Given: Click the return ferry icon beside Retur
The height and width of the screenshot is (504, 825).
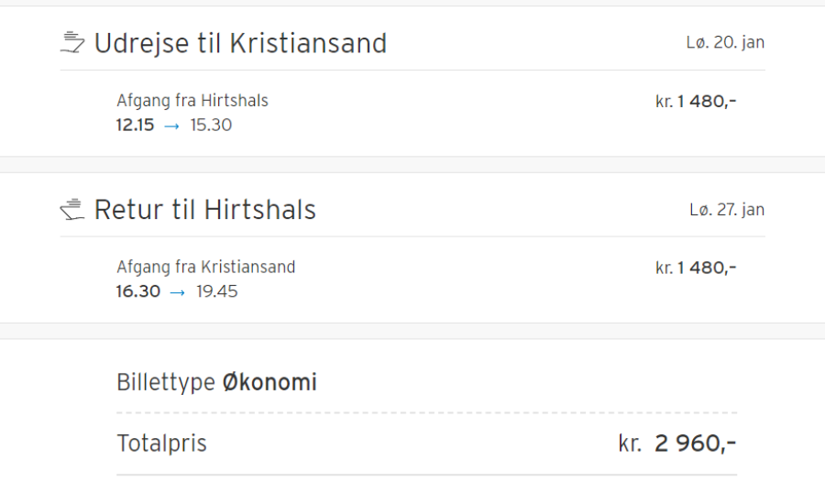Looking at the screenshot, I should (72, 209).
